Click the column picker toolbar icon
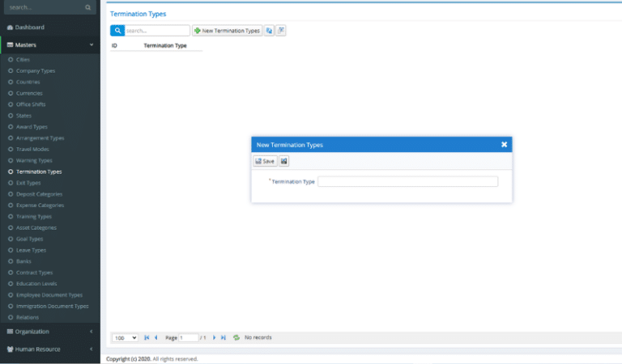 coord(281,31)
